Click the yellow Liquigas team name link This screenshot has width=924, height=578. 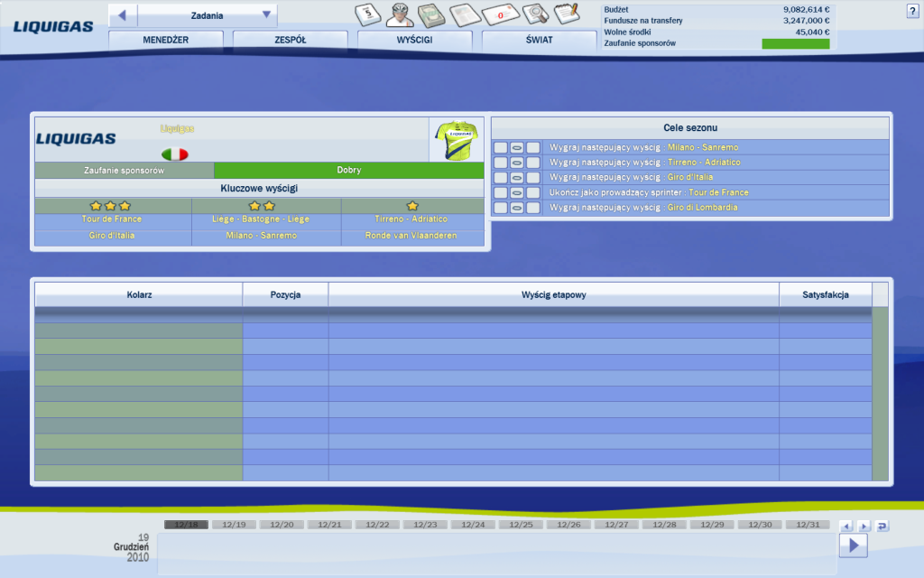(x=177, y=128)
